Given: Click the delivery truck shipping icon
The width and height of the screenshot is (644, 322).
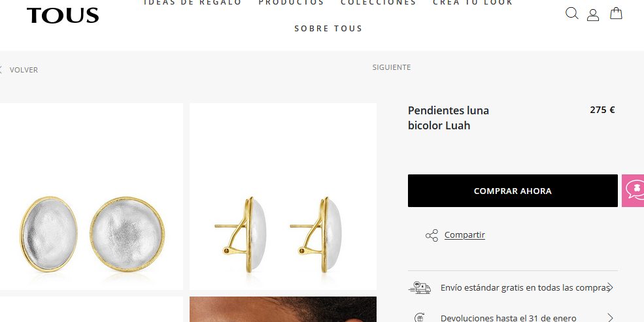Looking at the screenshot, I should click(420, 288).
